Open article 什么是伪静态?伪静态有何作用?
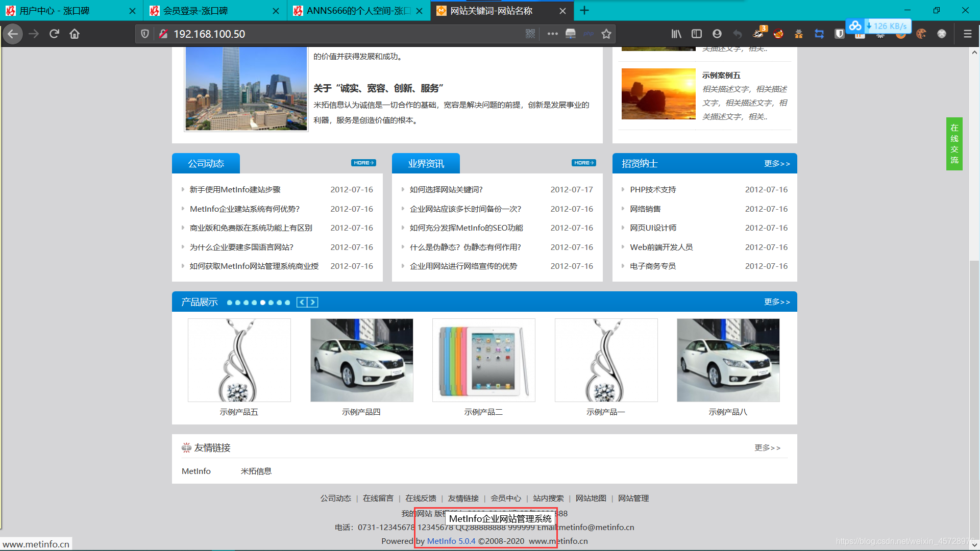The image size is (980, 551). point(465,247)
